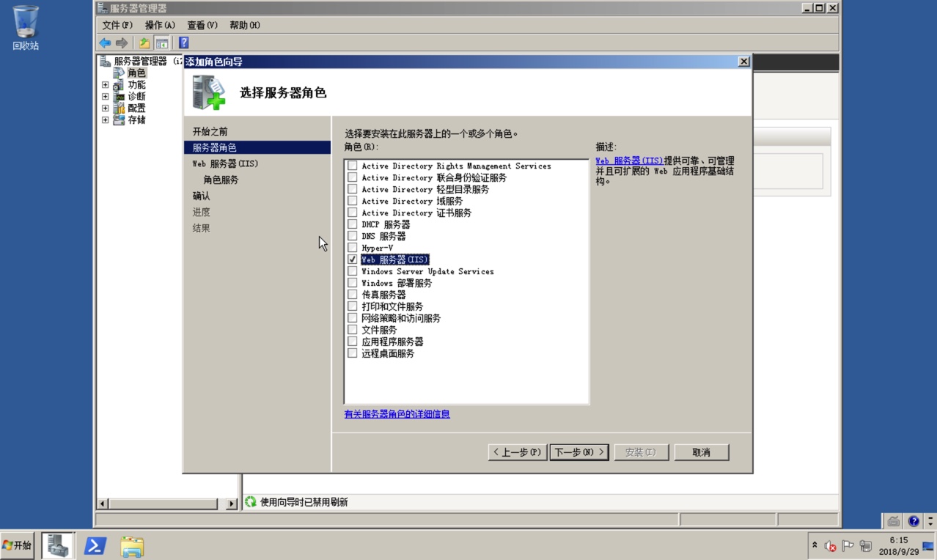Check the 远程桌面服务 role
This screenshot has height=560, width=937.
pos(353,353)
